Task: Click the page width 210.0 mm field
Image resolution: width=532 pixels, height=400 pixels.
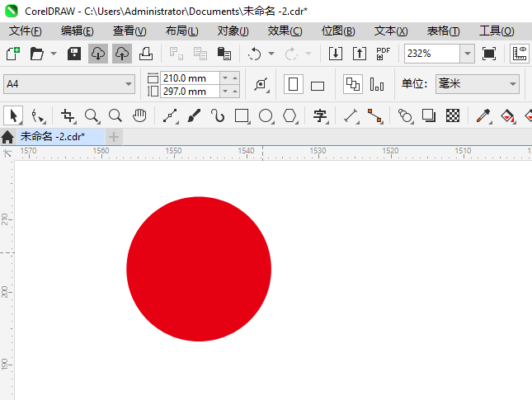Action: 190,78
